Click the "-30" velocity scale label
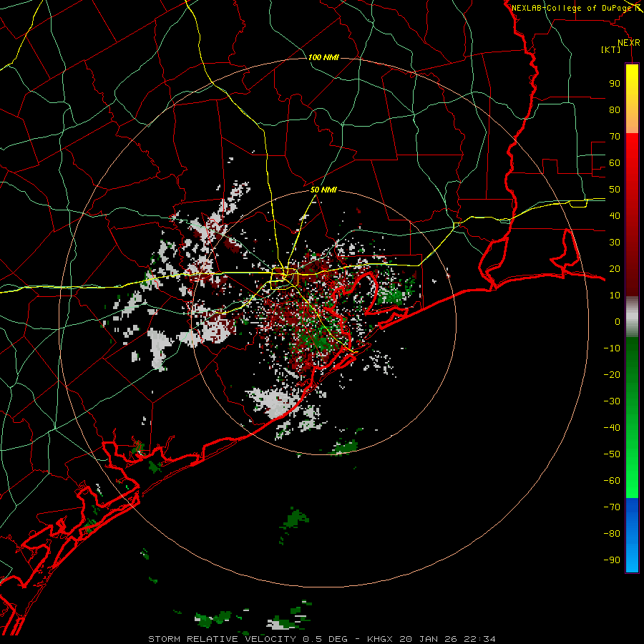644x644 pixels. click(612, 401)
